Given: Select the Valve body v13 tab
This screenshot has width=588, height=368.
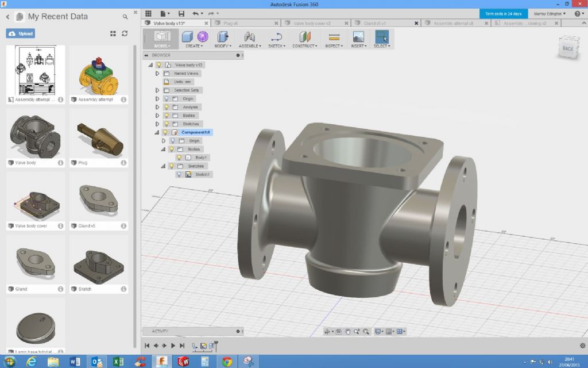Looking at the screenshot, I should (x=175, y=23).
